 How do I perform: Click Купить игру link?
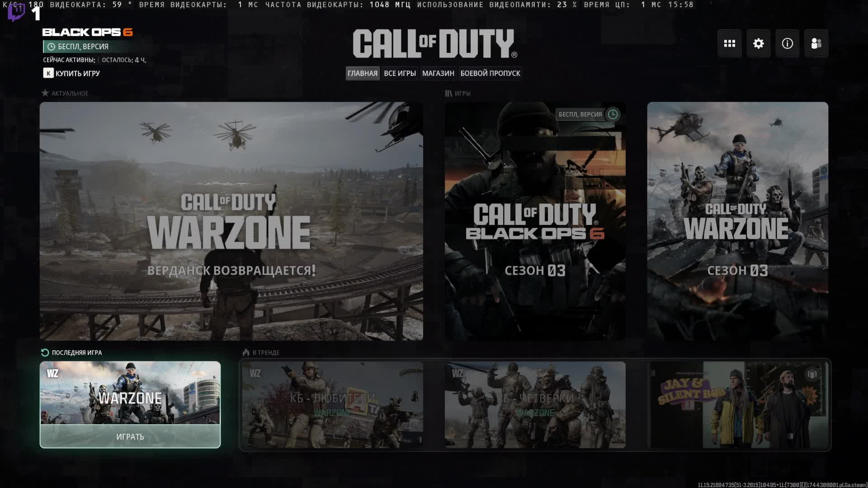pos(78,73)
